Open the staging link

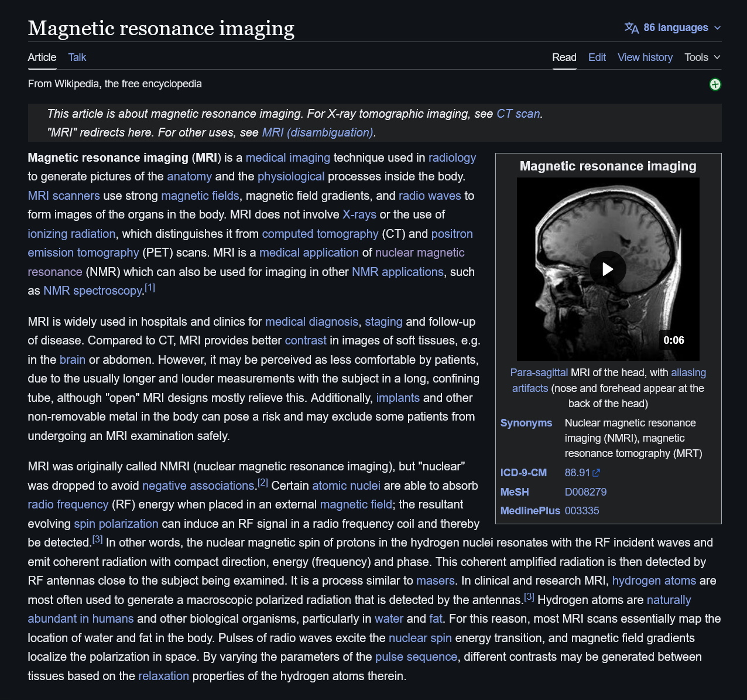383,322
